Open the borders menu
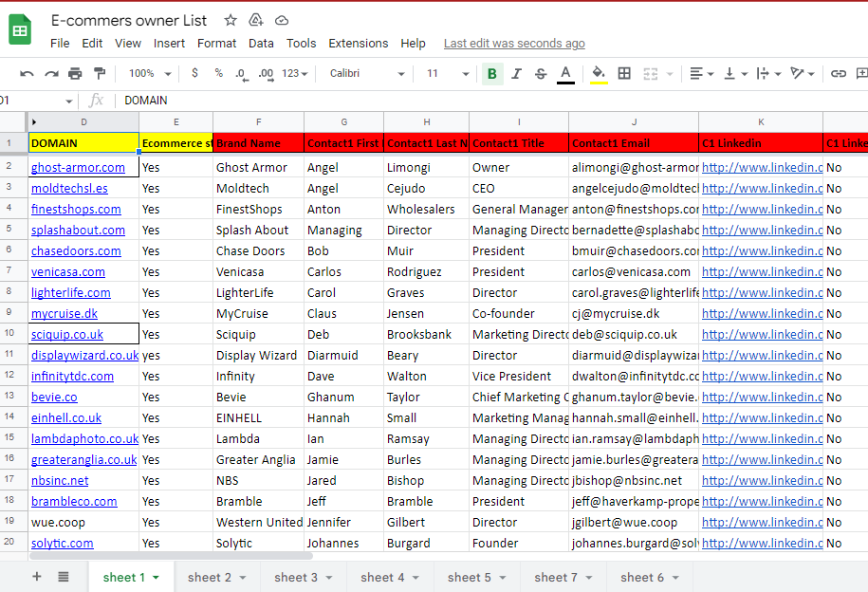The width and height of the screenshot is (868, 592). click(x=624, y=73)
